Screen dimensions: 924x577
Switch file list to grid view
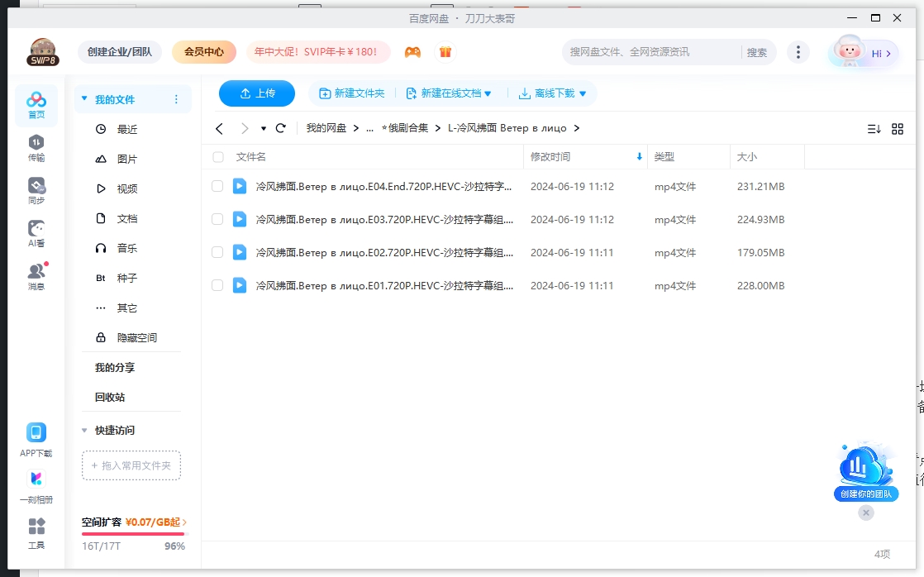[898, 128]
